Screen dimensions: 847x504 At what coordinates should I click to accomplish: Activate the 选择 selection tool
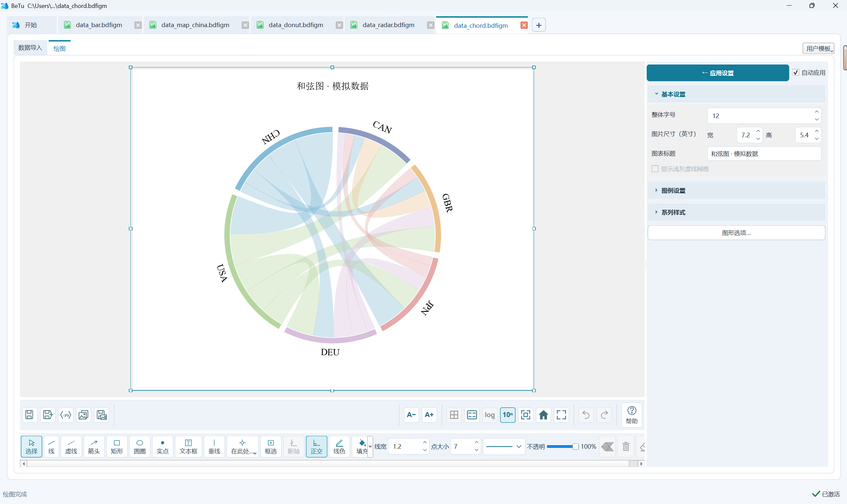pos(31,446)
